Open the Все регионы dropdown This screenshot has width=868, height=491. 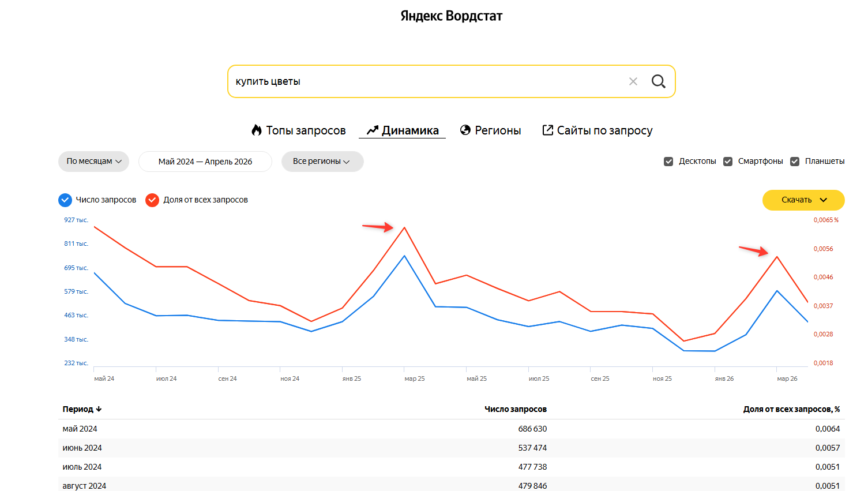[322, 162]
